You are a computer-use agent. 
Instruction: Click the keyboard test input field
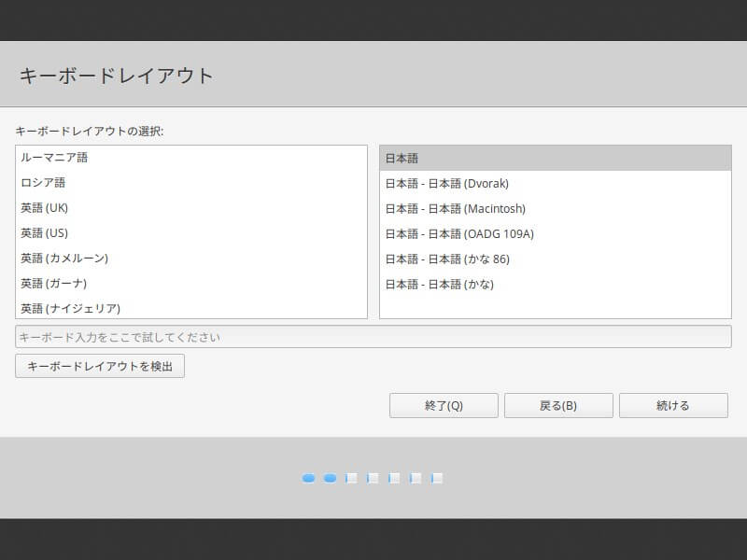(373, 337)
